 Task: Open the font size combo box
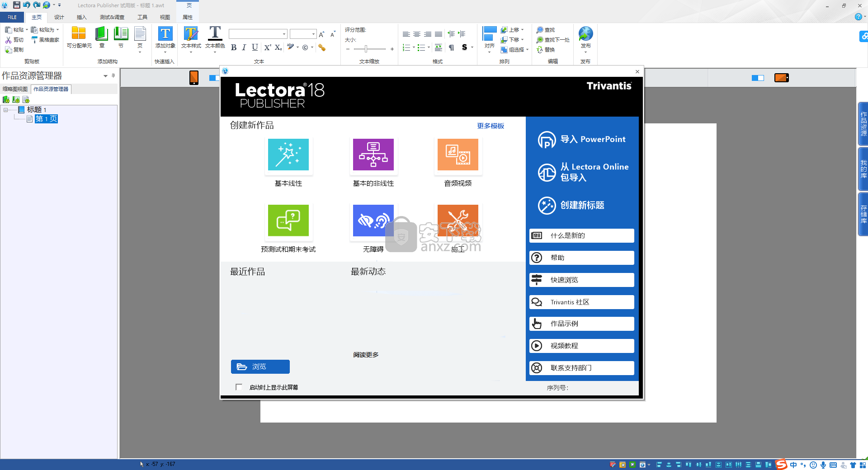(303, 34)
